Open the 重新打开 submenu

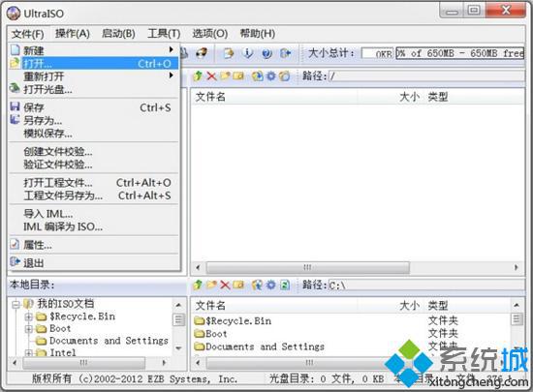click(x=93, y=76)
